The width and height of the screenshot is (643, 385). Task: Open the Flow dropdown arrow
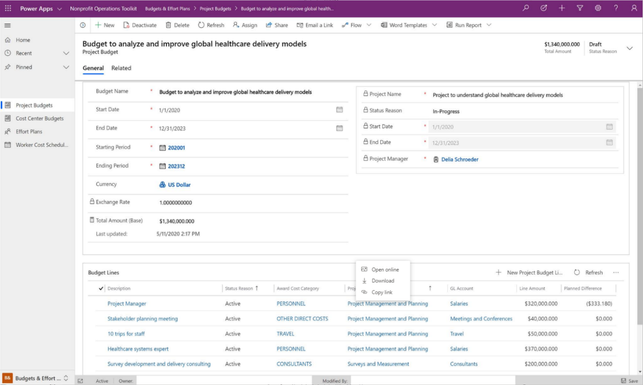(369, 25)
